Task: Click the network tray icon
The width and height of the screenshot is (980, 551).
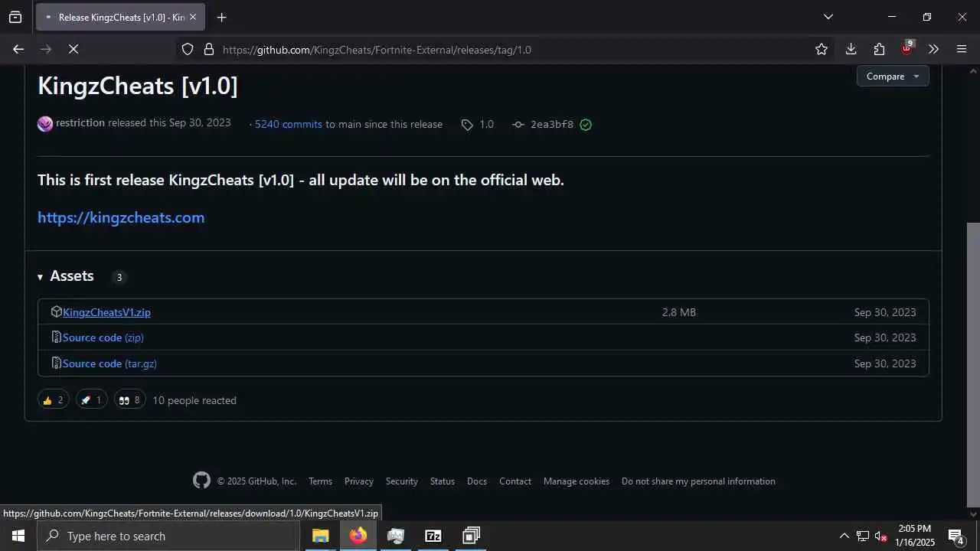Action: coord(863,536)
